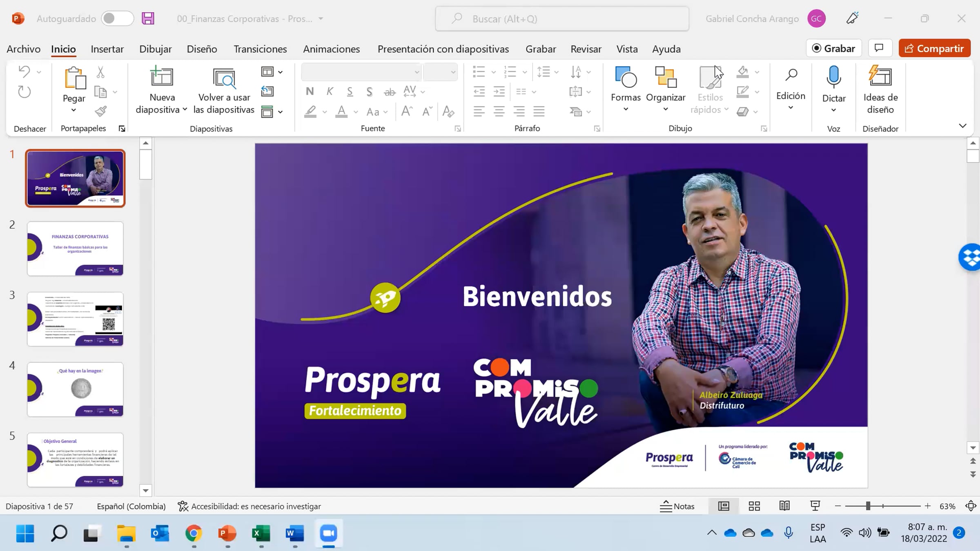Collapse the ribbon with the chevron
This screenshot has height=551, width=980.
[x=962, y=126]
